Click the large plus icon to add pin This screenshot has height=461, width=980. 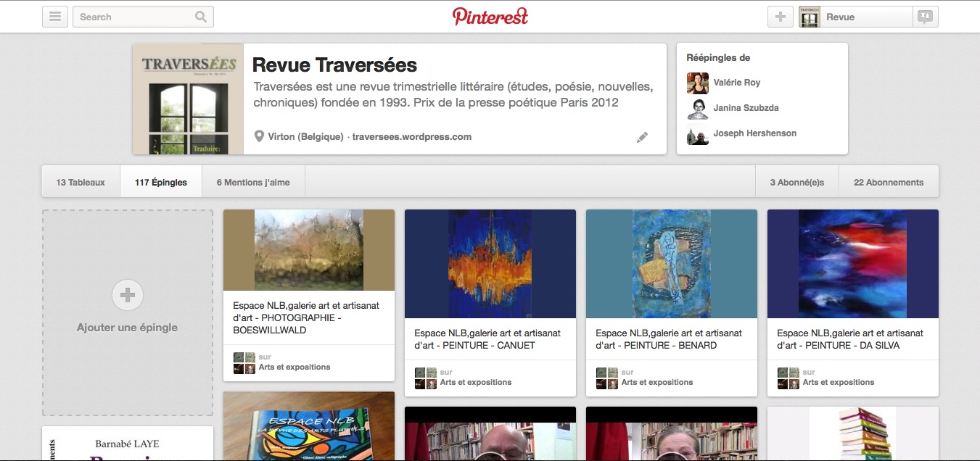(x=128, y=295)
